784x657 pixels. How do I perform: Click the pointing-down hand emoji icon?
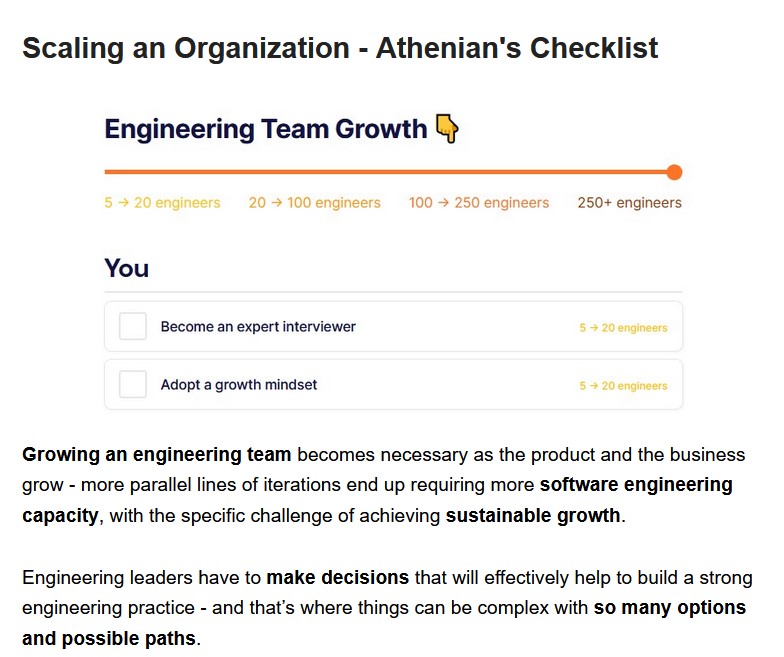[447, 128]
